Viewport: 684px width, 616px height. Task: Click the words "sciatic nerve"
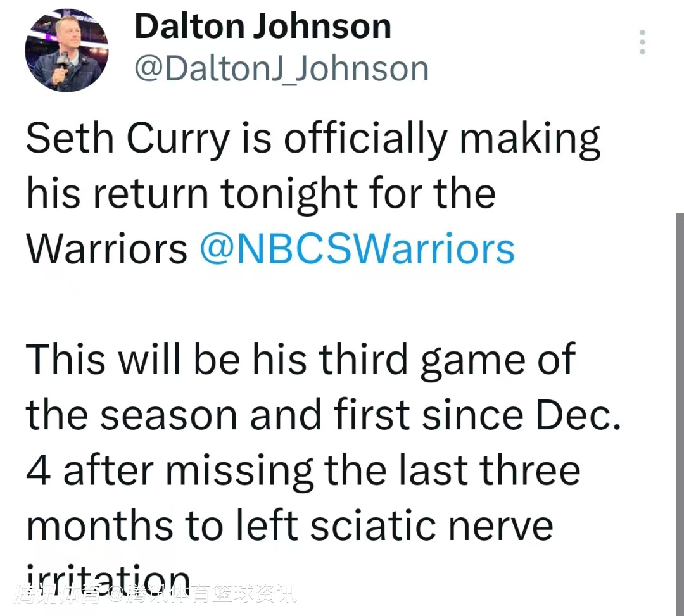coord(440,525)
